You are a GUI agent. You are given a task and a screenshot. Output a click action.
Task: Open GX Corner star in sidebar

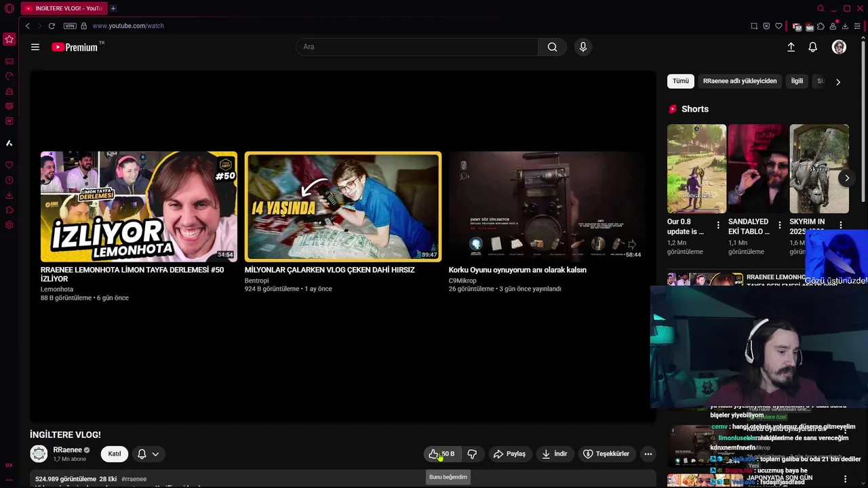tap(9, 39)
